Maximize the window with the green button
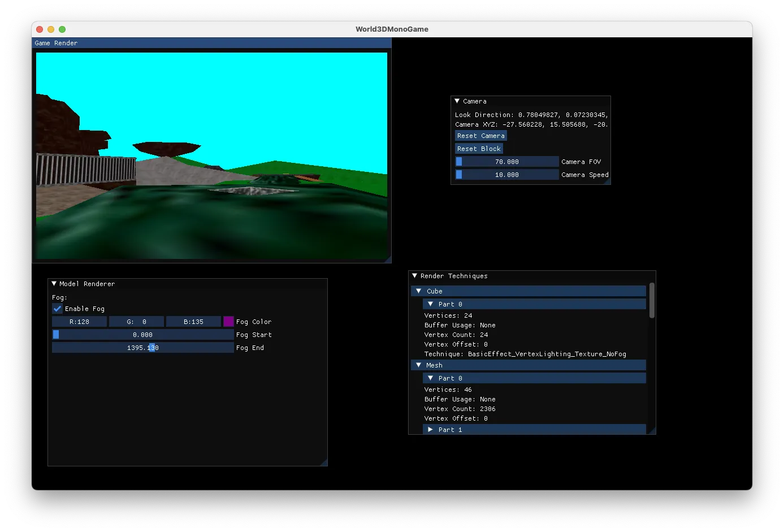The height and width of the screenshot is (532, 784). point(62,29)
